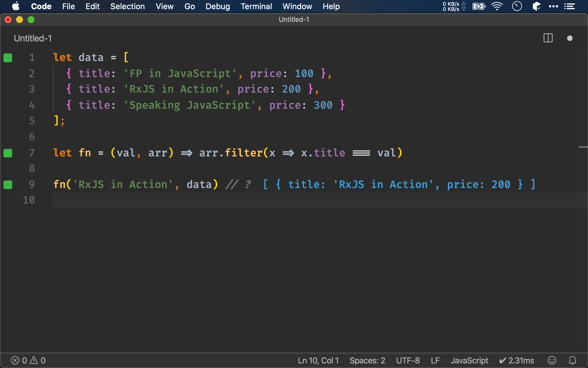Click line number 10 in the gutter

click(29, 200)
